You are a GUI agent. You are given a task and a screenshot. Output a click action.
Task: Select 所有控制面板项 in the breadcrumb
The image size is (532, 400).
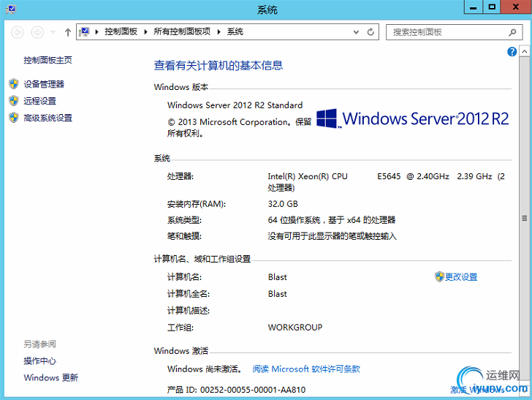[x=182, y=31]
